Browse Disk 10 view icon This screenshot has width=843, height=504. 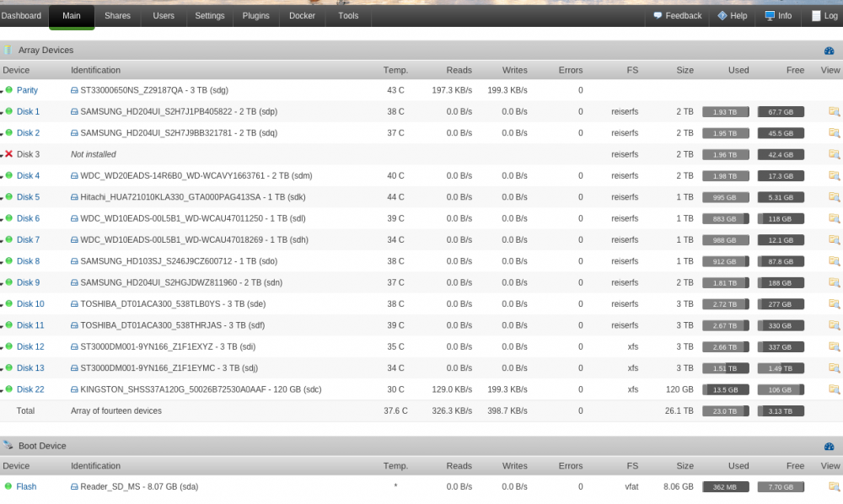[x=834, y=304]
